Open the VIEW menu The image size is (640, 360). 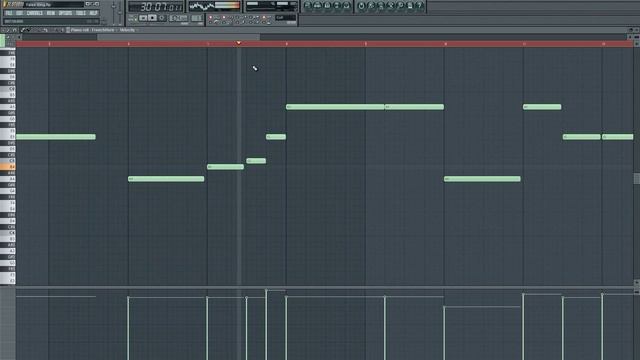[51, 13]
